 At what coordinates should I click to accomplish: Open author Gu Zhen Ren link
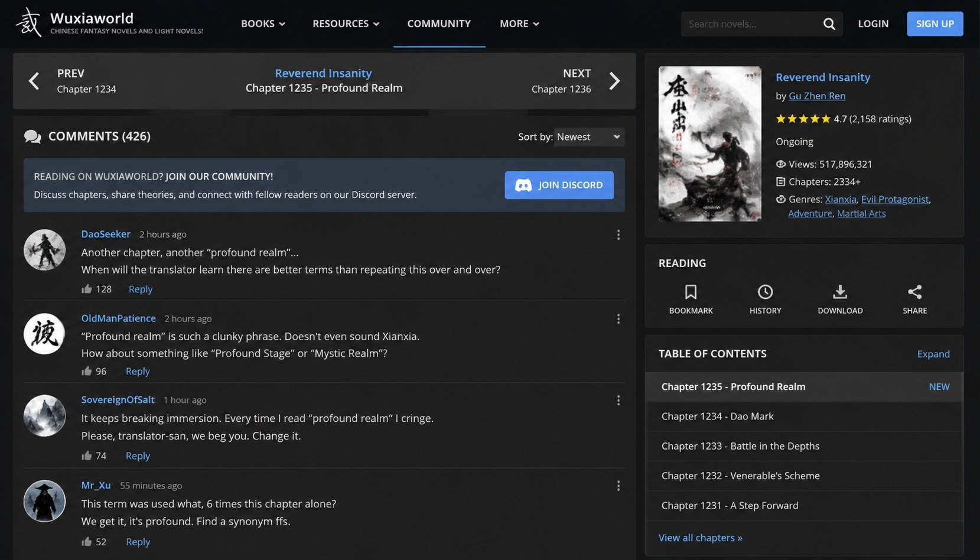(817, 96)
